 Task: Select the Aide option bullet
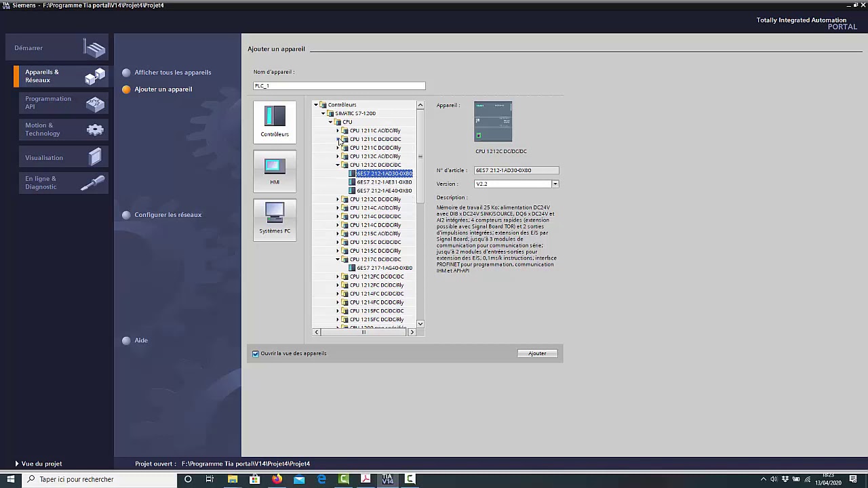pos(126,340)
